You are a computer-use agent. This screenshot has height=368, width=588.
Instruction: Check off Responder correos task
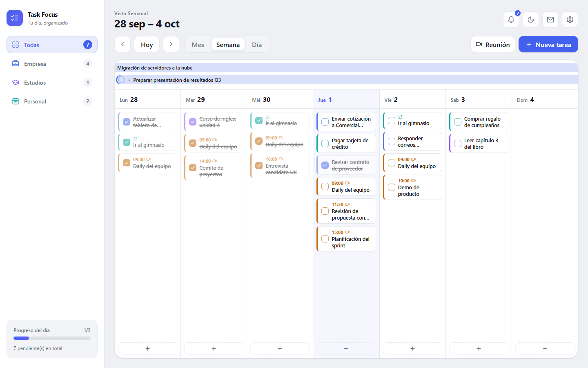(x=392, y=141)
